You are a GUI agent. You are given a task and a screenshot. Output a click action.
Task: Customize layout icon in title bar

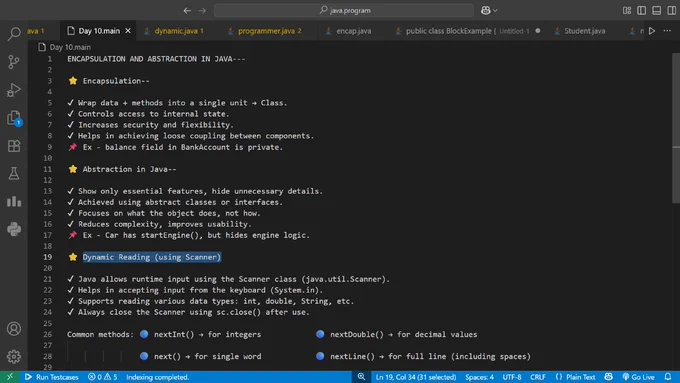pyautogui.click(x=627, y=10)
